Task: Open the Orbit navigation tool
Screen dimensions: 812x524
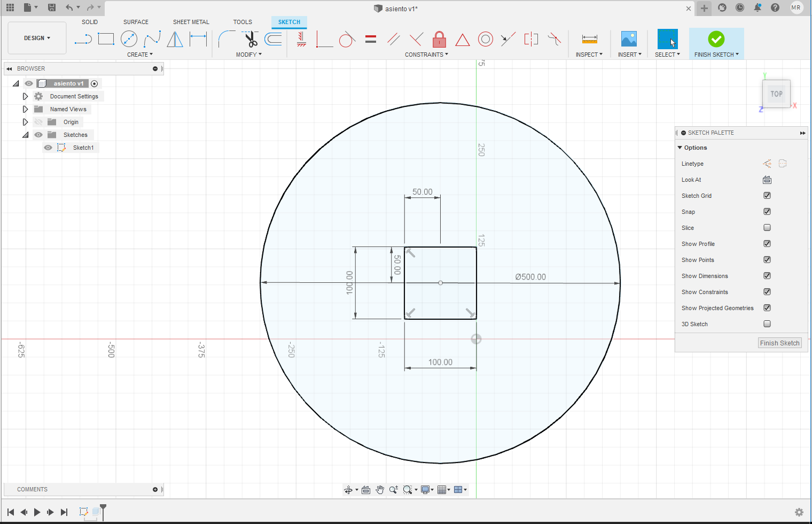Action: 348,490
